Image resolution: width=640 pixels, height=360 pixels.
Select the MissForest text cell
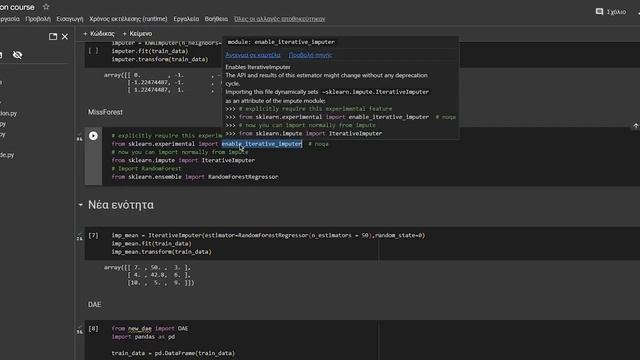(x=105, y=112)
